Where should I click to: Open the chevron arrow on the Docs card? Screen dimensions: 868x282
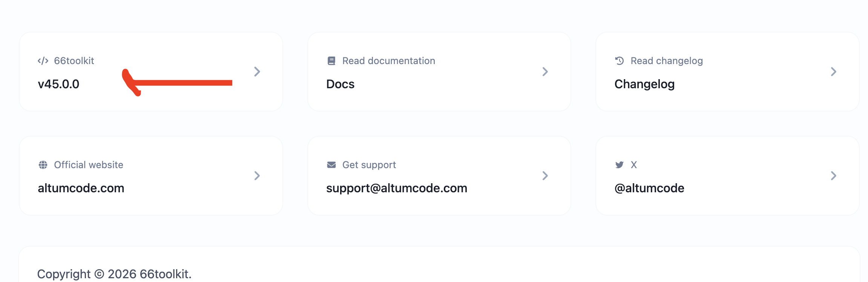[x=545, y=72]
